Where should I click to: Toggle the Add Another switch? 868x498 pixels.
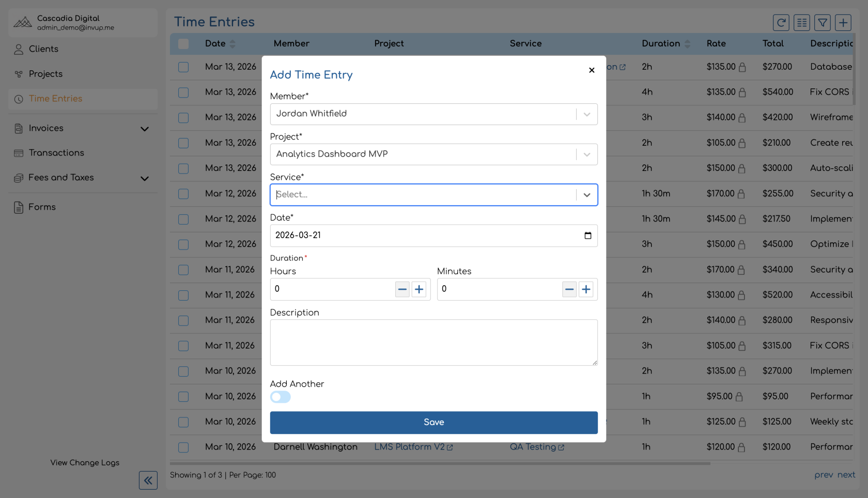click(x=281, y=397)
